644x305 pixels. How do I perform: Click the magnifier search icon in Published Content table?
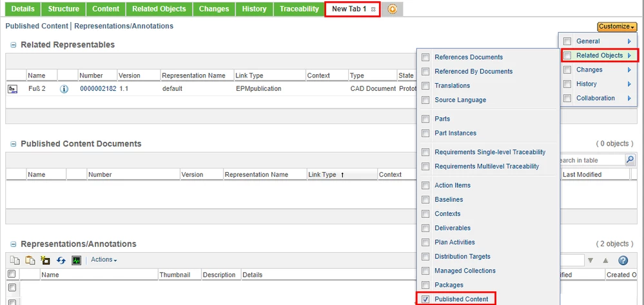click(x=630, y=160)
